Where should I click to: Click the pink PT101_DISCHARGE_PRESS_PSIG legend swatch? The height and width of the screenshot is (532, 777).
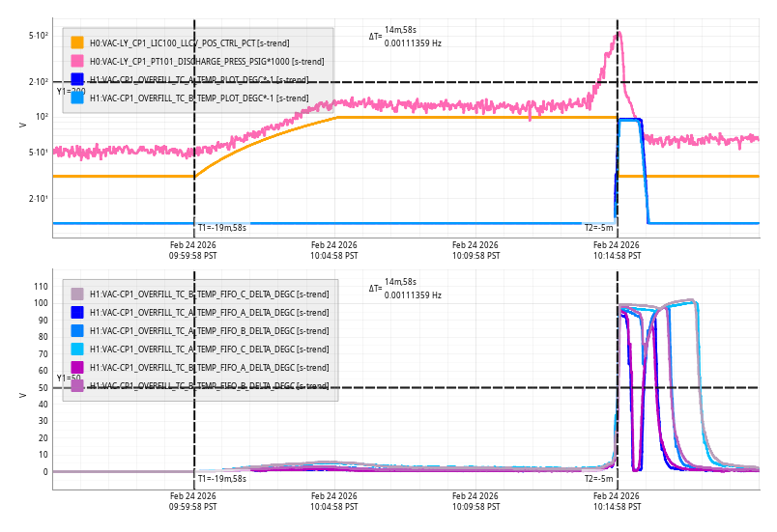pos(77,61)
